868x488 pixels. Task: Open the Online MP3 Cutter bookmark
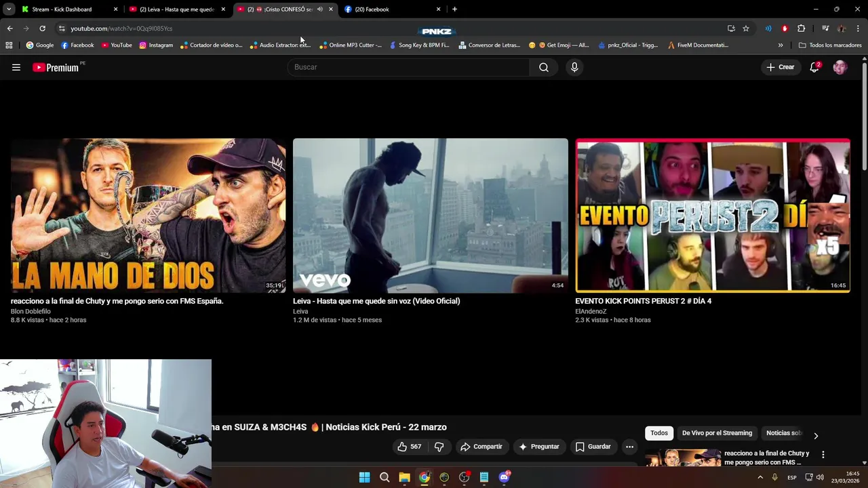(x=350, y=45)
